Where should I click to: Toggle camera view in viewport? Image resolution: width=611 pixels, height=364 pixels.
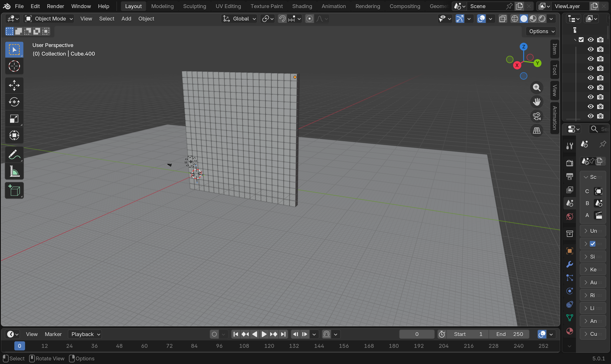[x=537, y=116]
